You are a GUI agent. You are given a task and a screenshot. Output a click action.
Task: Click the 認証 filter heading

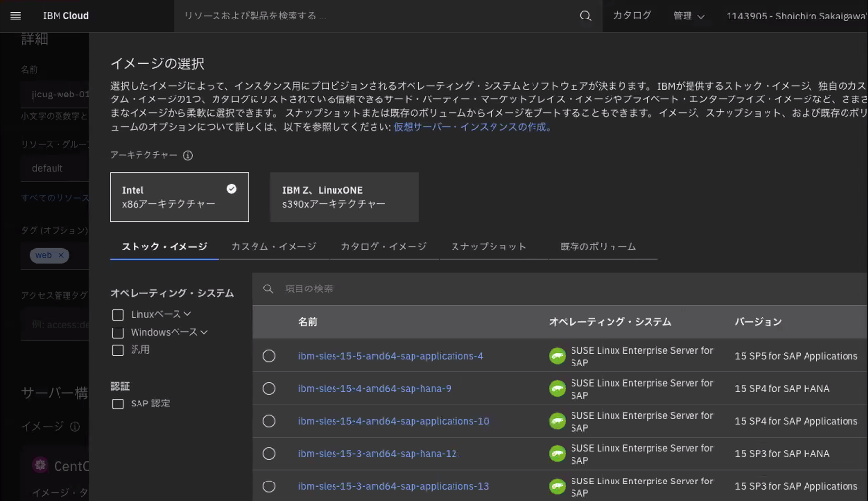[120, 386]
